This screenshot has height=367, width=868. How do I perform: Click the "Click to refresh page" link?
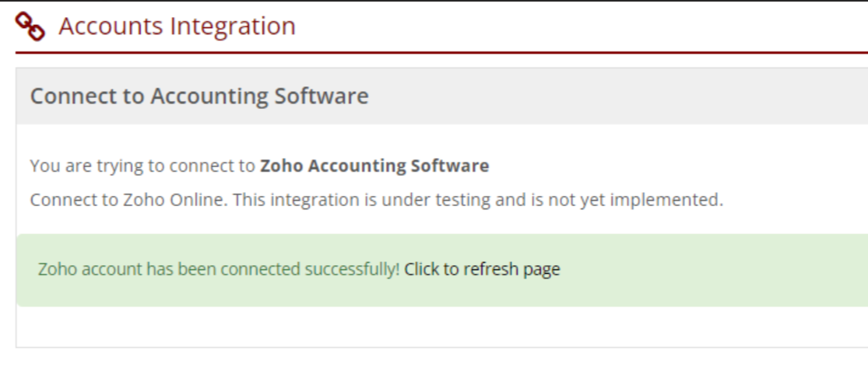pos(482,270)
